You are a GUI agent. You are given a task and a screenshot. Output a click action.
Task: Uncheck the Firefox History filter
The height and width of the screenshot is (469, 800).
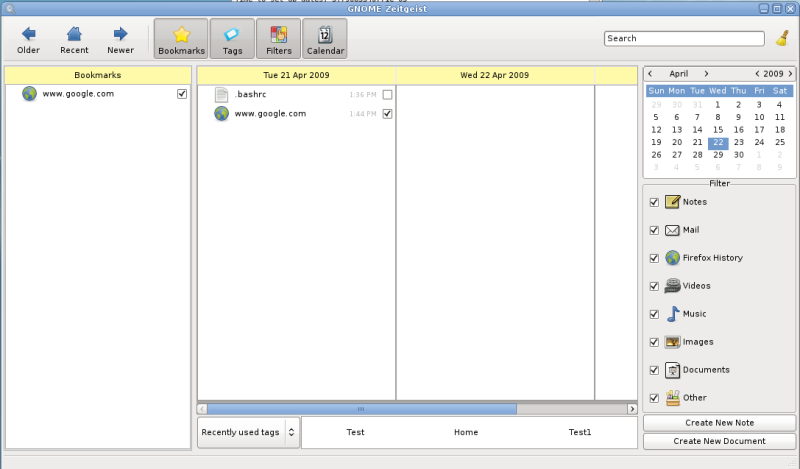coord(654,258)
